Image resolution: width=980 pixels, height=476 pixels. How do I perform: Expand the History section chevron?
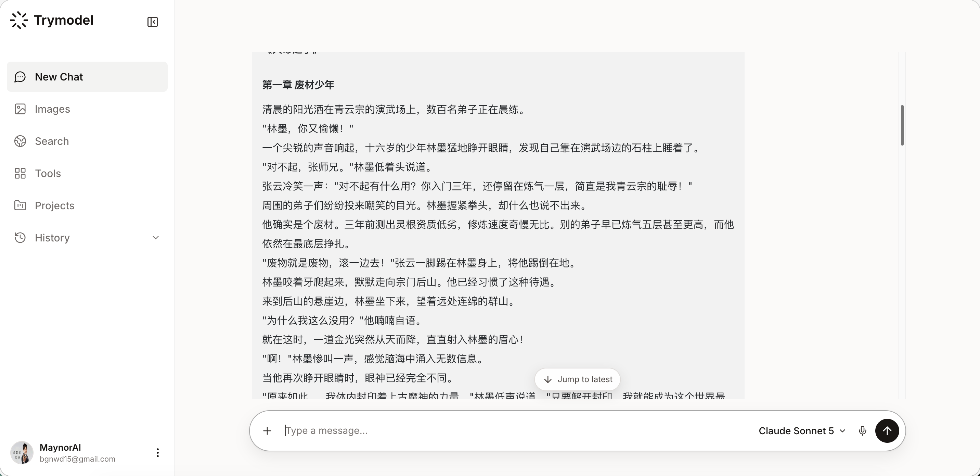(x=156, y=238)
